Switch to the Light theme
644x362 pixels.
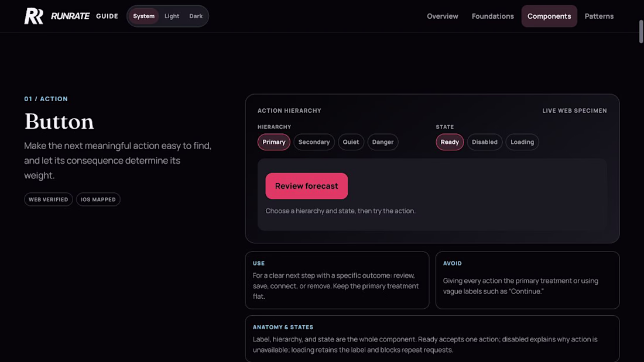[x=172, y=16]
